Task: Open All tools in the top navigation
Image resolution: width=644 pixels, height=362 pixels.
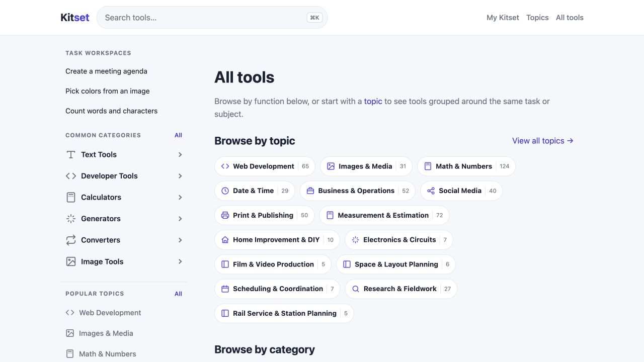Action: tap(570, 18)
